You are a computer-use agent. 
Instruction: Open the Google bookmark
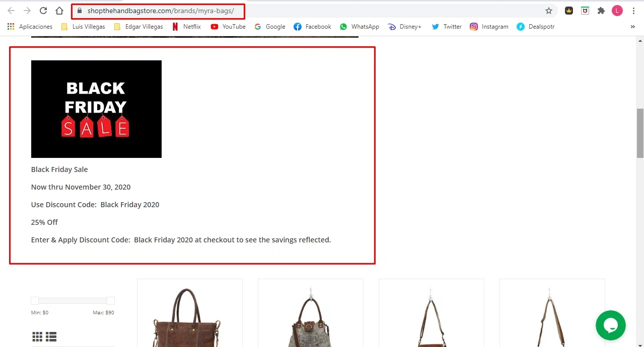pyautogui.click(x=270, y=27)
